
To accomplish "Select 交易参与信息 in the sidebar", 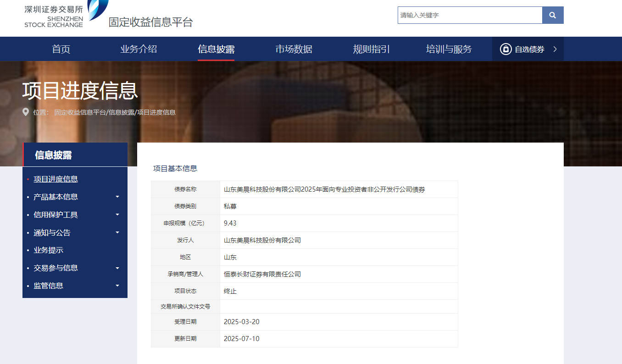I will [x=56, y=268].
